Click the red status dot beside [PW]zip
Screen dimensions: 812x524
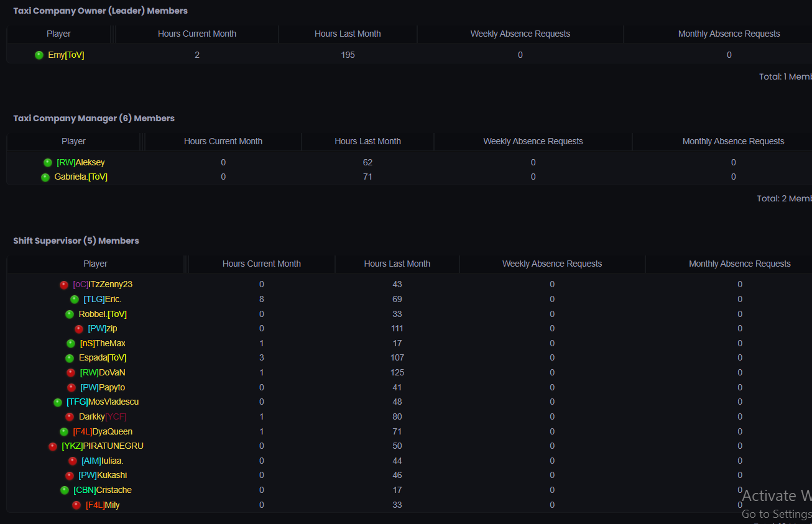(x=79, y=329)
